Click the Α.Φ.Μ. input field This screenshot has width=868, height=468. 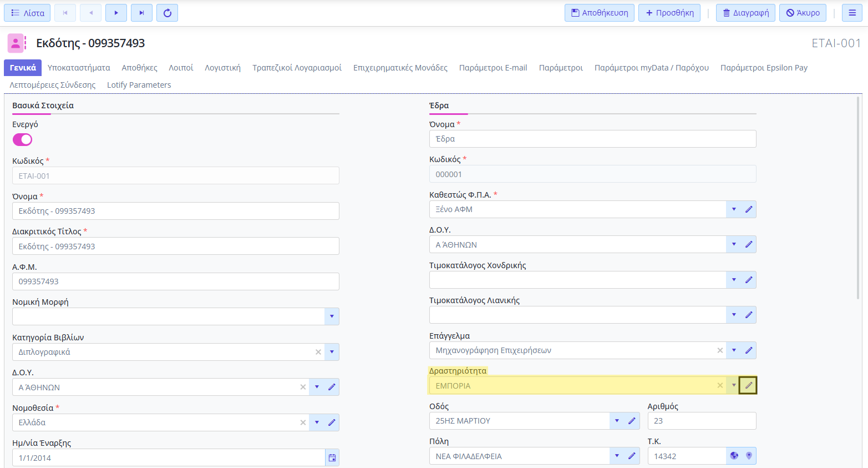[x=176, y=281]
